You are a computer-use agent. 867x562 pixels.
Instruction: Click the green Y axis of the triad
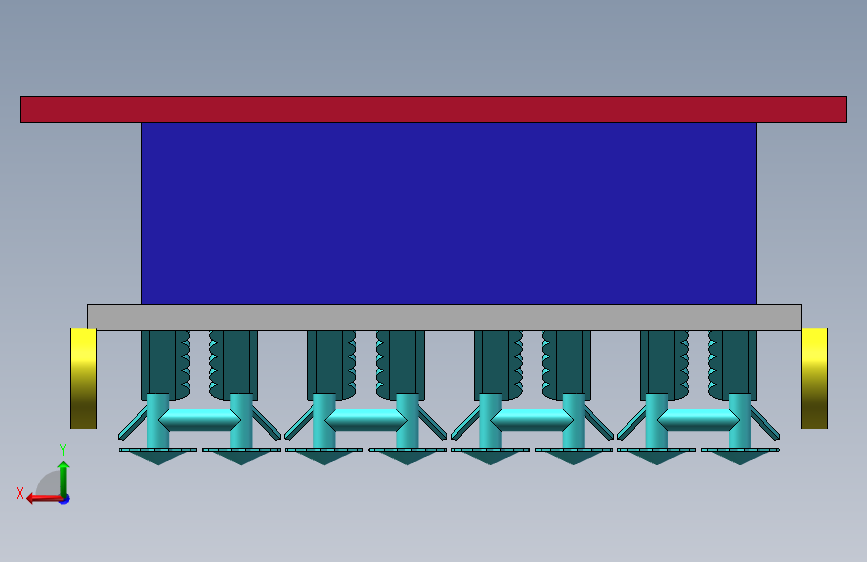[x=64, y=478]
